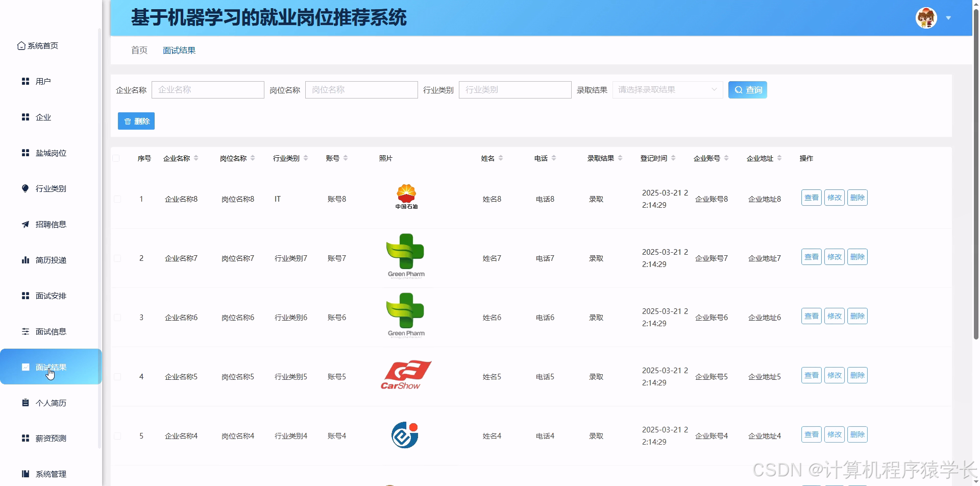980x486 pixels.
Task: Select the 面试结果 breadcrumb tab
Action: [179, 50]
